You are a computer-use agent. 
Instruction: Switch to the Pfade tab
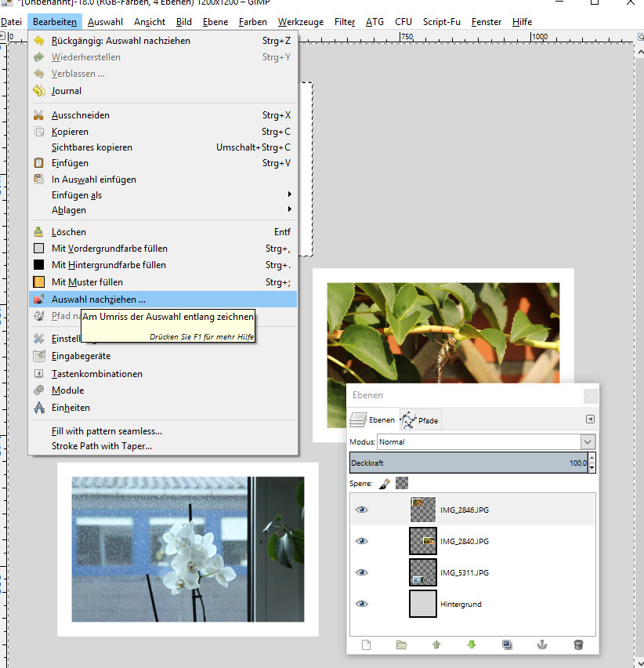click(x=420, y=421)
